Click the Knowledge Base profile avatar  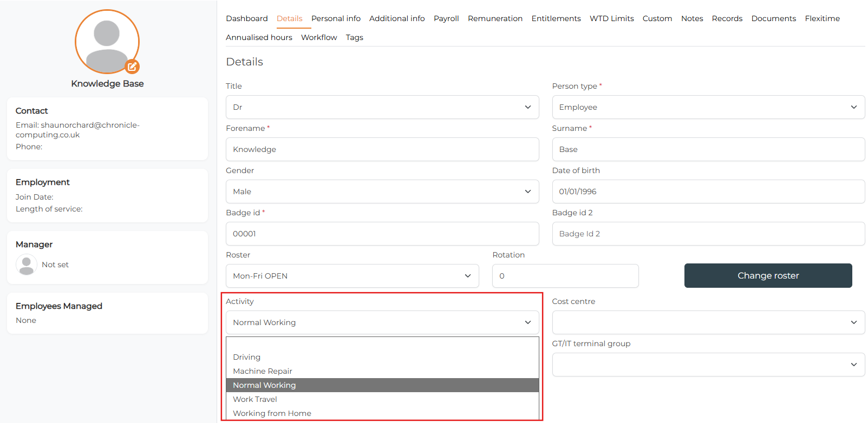pos(107,42)
